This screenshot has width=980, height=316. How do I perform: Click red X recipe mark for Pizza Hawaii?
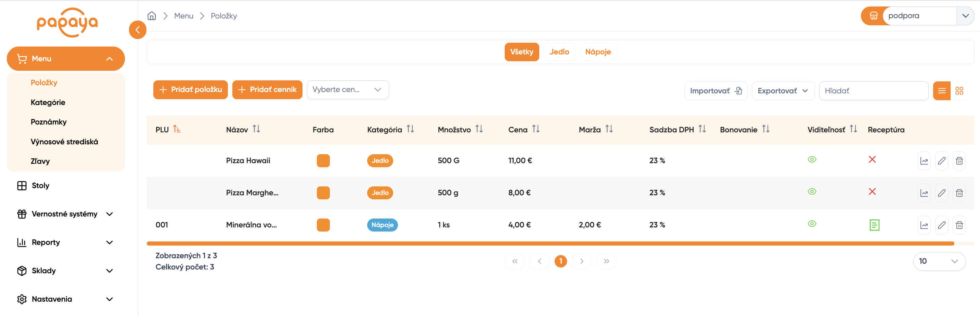click(872, 159)
